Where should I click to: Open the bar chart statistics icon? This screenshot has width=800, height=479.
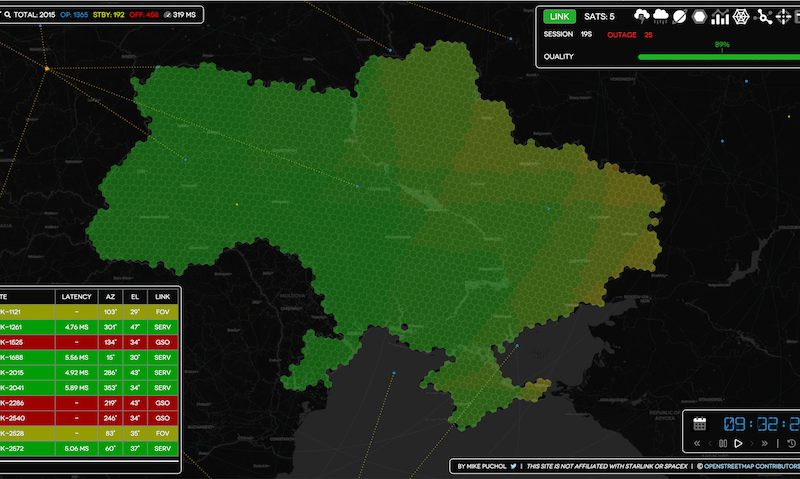720,16
